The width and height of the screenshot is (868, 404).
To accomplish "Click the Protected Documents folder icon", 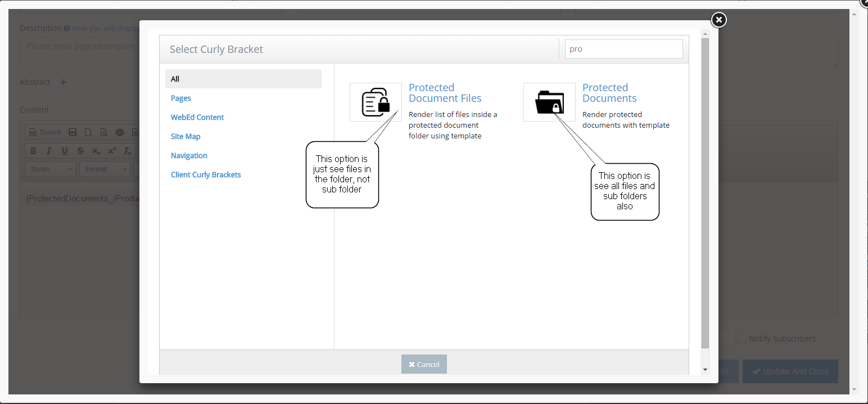I will click(x=549, y=102).
